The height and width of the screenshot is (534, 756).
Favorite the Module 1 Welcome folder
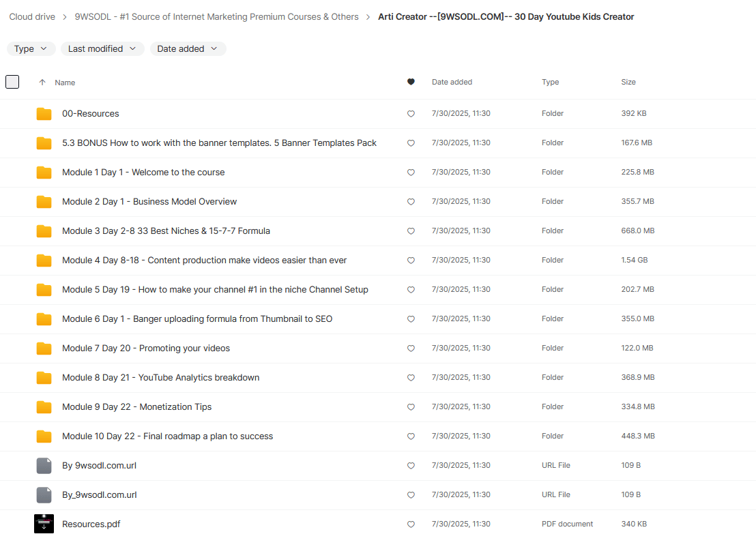click(x=411, y=173)
